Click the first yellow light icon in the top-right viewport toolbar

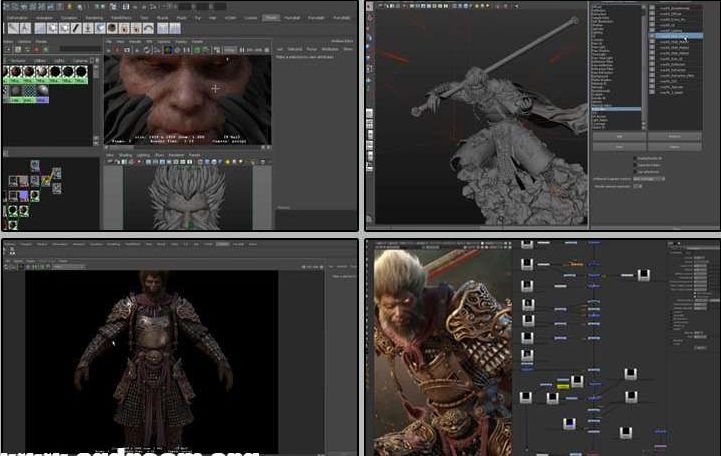(477, 6)
